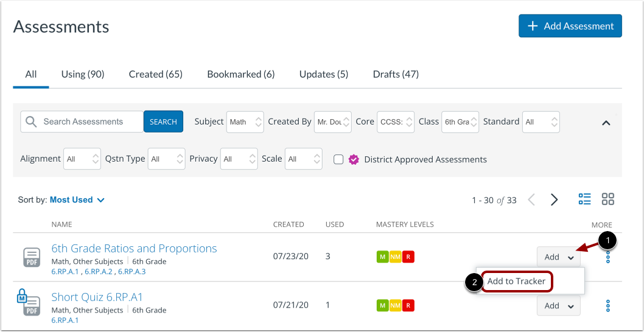
Task: Click the Add Assessment button
Action: tap(570, 26)
